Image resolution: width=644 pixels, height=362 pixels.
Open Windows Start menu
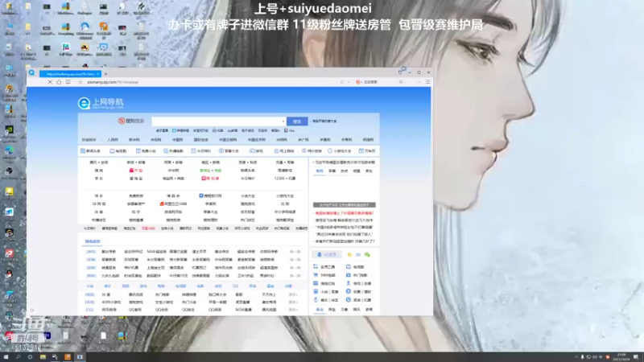[x=6, y=357]
